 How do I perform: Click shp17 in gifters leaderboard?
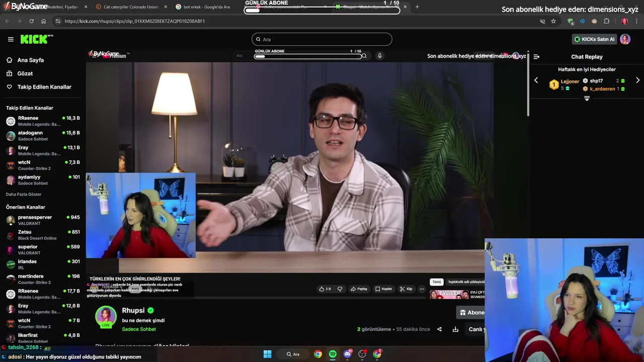point(597,81)
